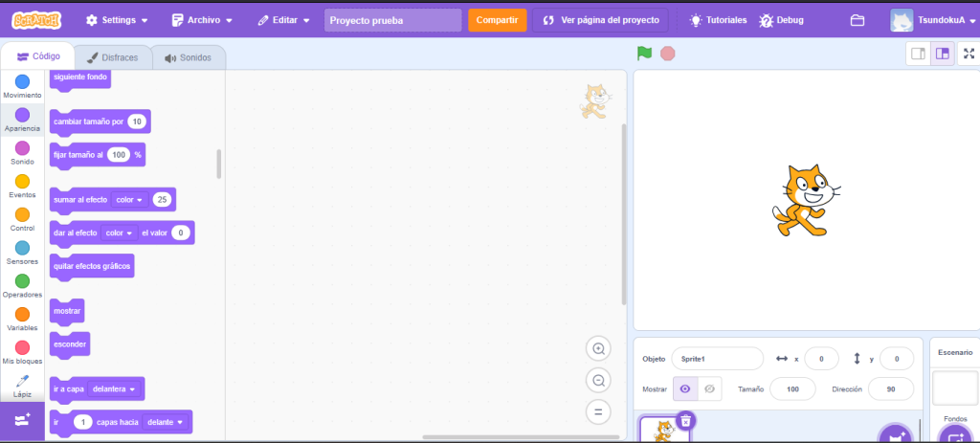The image size is (980, 443).
Task: Edit the Tamaño value field
Action: (792, 388)
